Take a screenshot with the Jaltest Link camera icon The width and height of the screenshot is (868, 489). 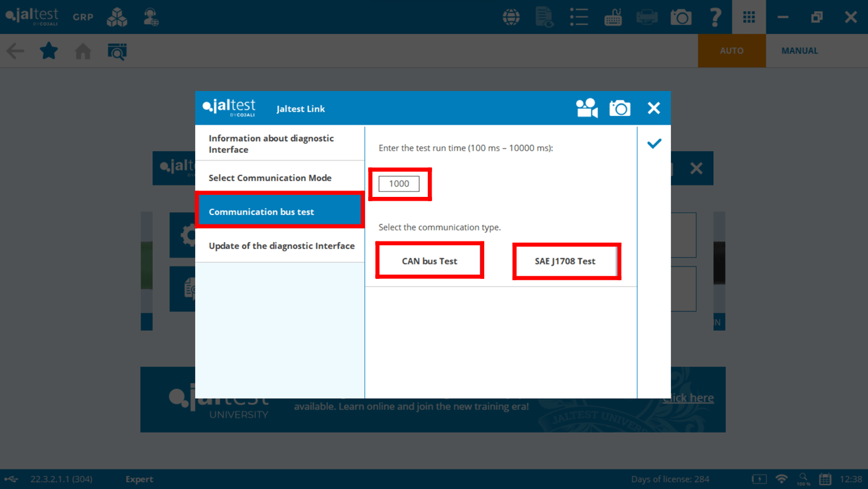pyautogui.click(x=620, y=108)
